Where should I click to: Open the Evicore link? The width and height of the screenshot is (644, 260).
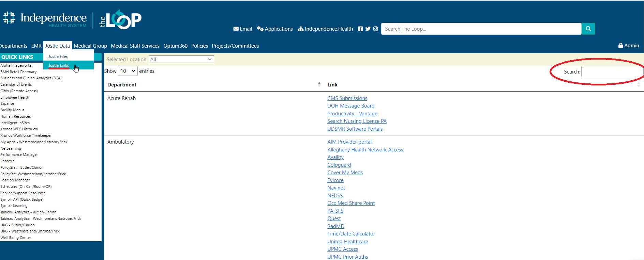[335, 180]
